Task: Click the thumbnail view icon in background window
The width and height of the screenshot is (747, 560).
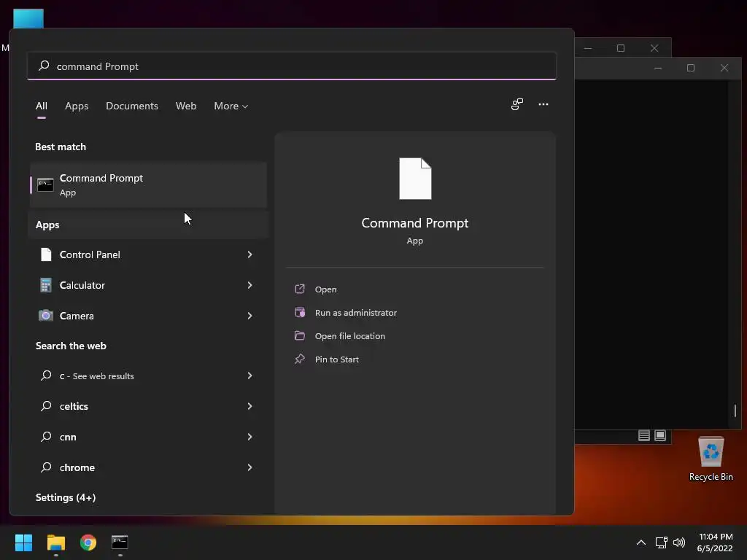Action: coord(659,435)
